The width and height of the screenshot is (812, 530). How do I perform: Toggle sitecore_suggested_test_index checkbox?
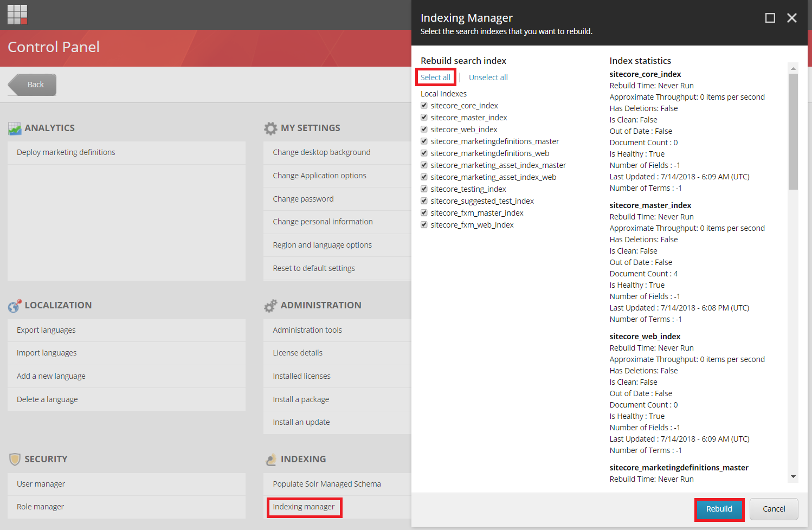tap(424, 201)
